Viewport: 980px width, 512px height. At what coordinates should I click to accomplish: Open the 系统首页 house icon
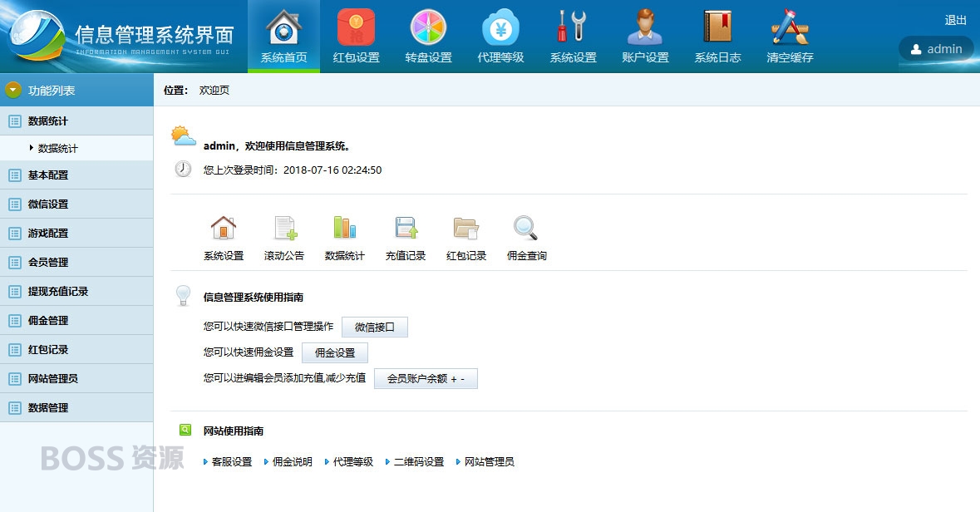pos(283,27)
